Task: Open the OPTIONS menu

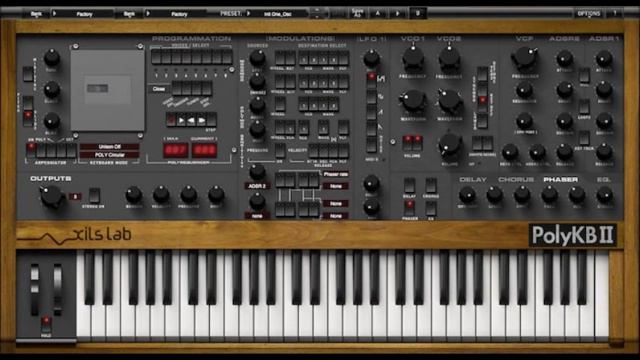Action: click(589, 13)
